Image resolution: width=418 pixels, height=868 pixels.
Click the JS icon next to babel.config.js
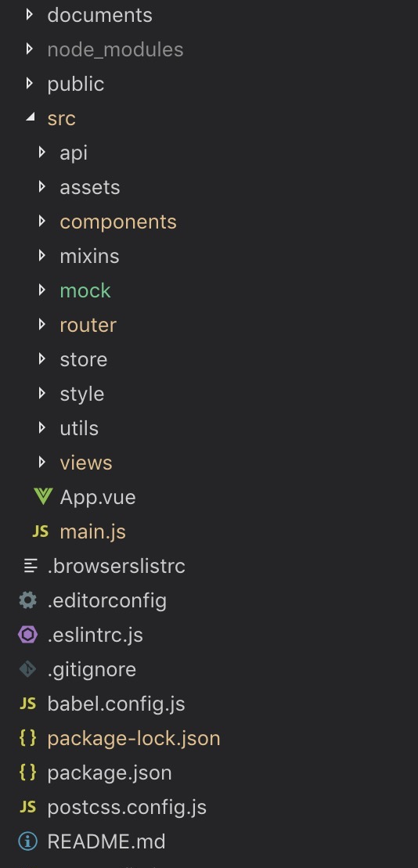[x=27, y=704]
